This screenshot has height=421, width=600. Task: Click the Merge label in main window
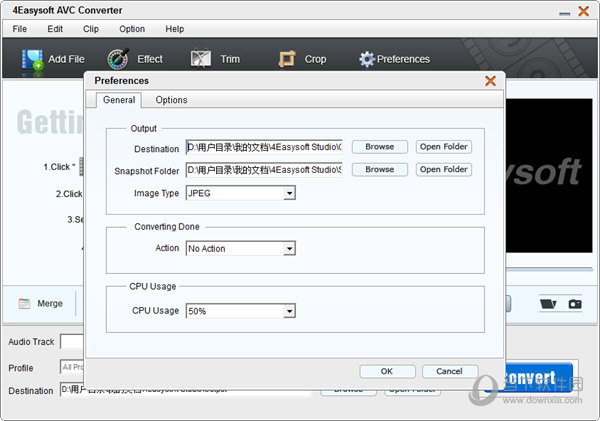point(50,304)
